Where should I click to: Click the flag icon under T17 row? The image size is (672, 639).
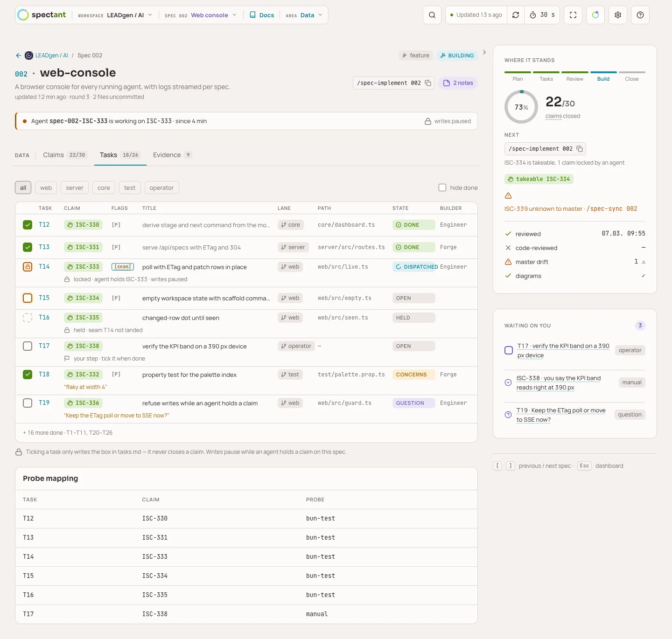point(67,359)
